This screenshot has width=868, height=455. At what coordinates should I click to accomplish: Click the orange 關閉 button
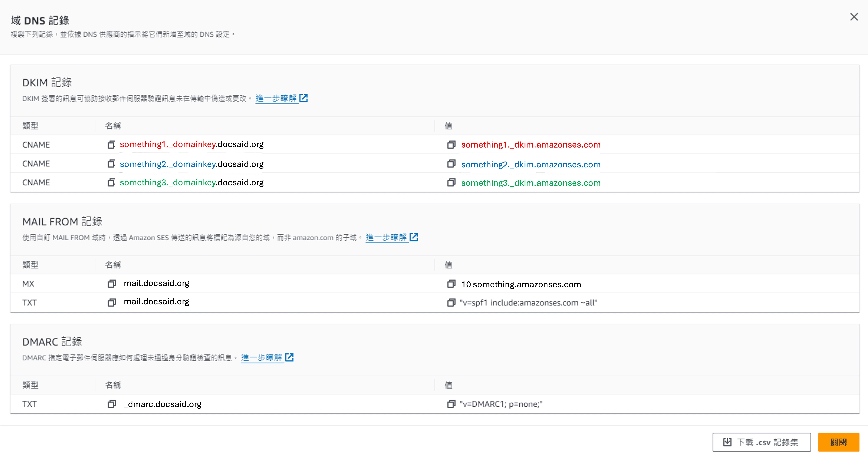pos(838,442)
